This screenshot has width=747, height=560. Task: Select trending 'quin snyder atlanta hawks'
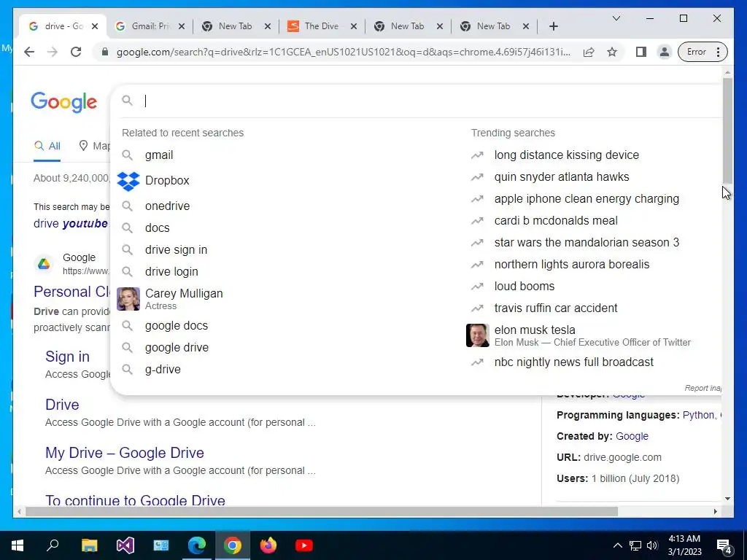(x=562, y=176)
